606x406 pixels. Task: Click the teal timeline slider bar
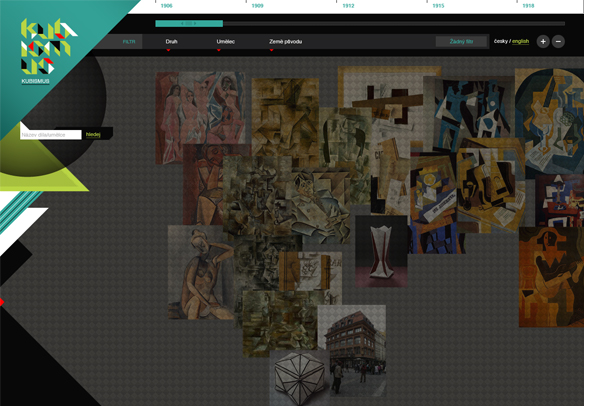[189, 22]
